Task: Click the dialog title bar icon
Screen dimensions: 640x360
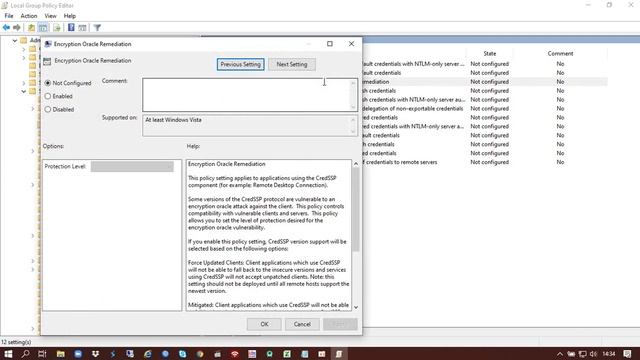Action: coord(48,44)
